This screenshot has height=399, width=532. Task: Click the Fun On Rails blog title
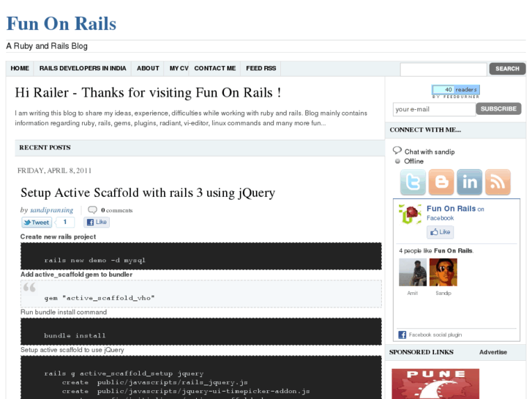click(61, 23)
